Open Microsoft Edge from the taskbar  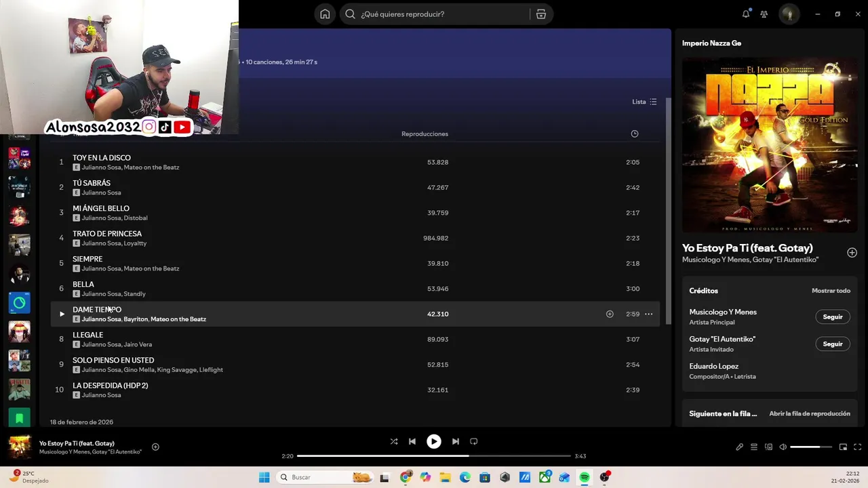465,477
